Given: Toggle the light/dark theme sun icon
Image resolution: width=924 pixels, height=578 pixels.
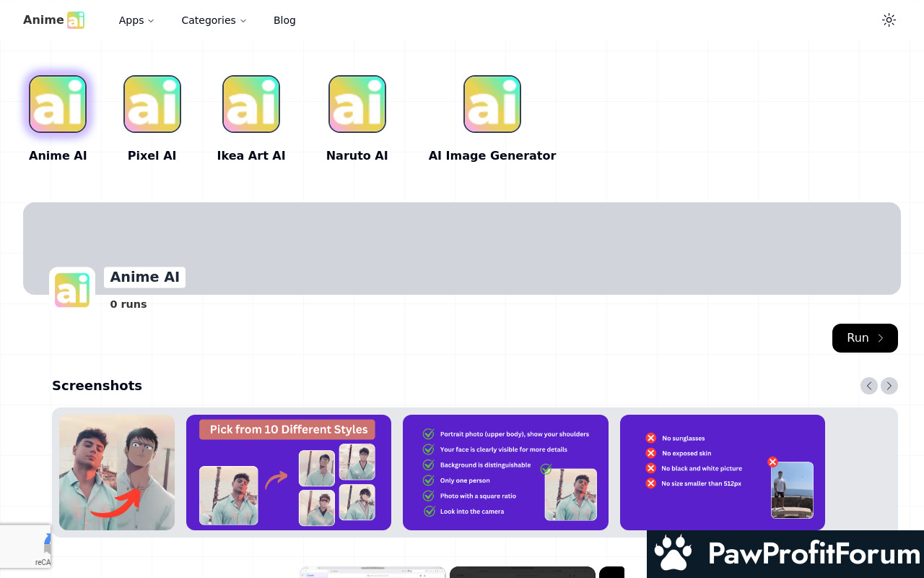Looking at the screenshot, I should tap(889, 20).
